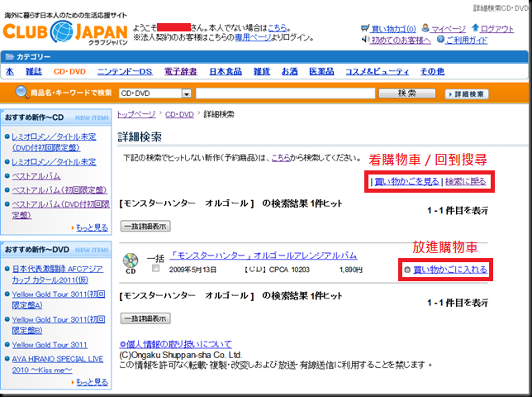Click the Club Japan logo

point(65,32)
